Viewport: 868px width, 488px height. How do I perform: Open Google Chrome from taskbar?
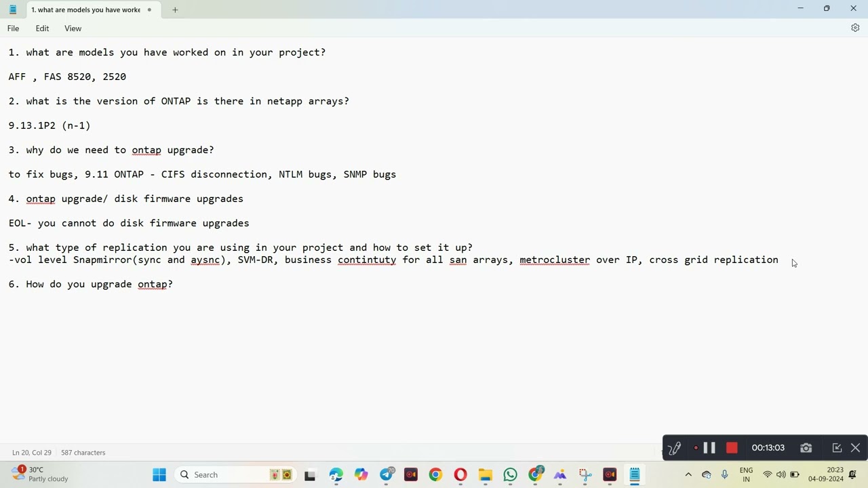pyautogui.click(x=435, y=474)
